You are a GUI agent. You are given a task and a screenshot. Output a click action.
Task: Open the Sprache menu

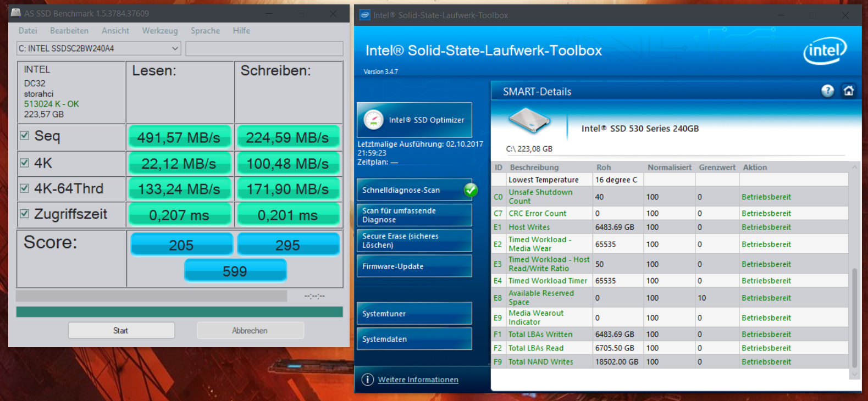tap(205, 31)
